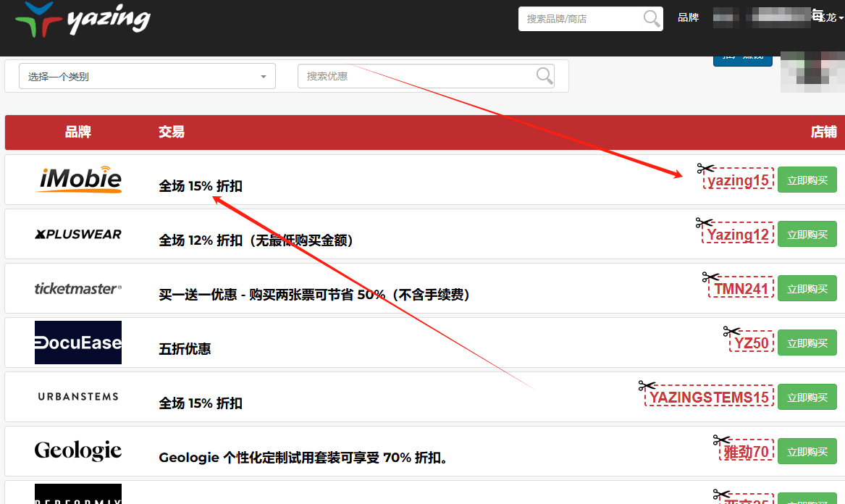Click 立即购买 for Geologie deal

point(807,452)
